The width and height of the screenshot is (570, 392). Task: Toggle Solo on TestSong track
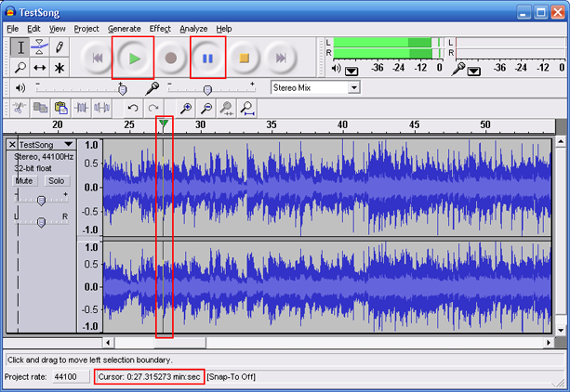pos(57,180)
